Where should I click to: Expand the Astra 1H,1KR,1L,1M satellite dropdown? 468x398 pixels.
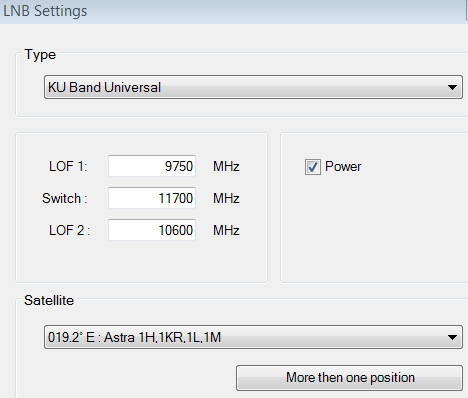(x=253, y=337)
